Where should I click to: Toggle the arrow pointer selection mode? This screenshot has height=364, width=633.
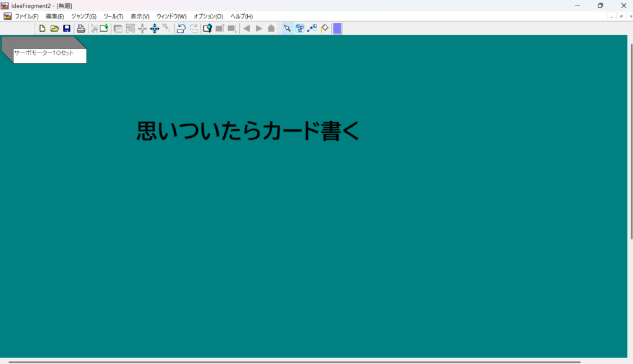tap(287, 28)
